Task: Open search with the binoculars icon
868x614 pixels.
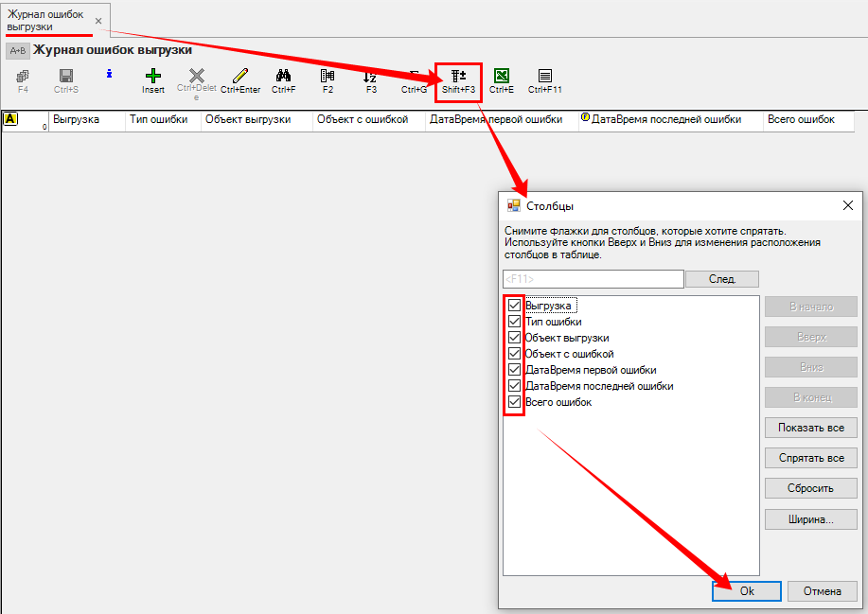Action: coord(283,76)
